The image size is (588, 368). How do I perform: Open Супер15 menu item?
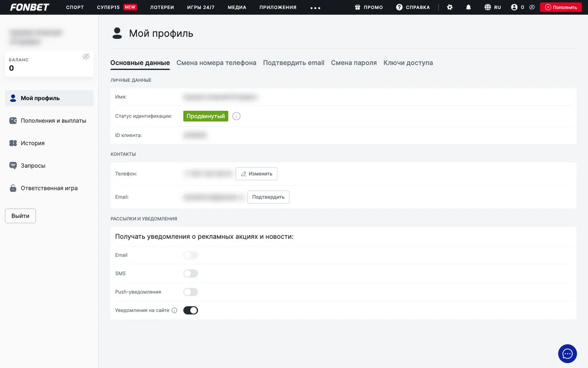point(108,7)
